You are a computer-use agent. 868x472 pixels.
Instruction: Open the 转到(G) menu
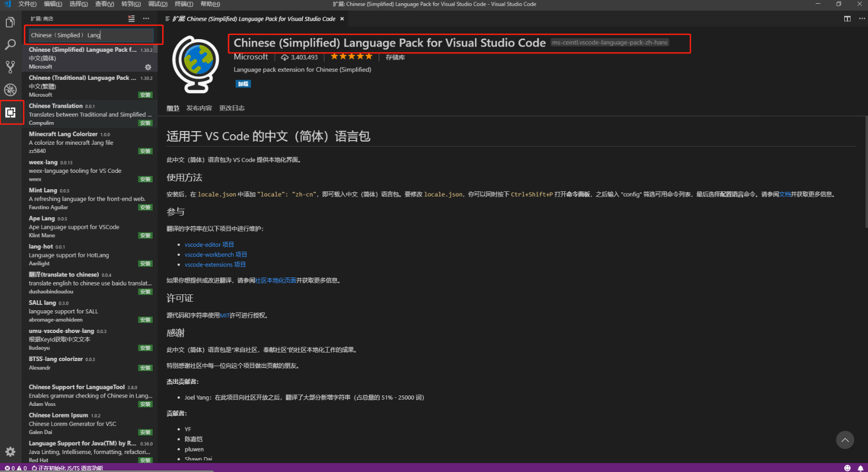[131, 4]
